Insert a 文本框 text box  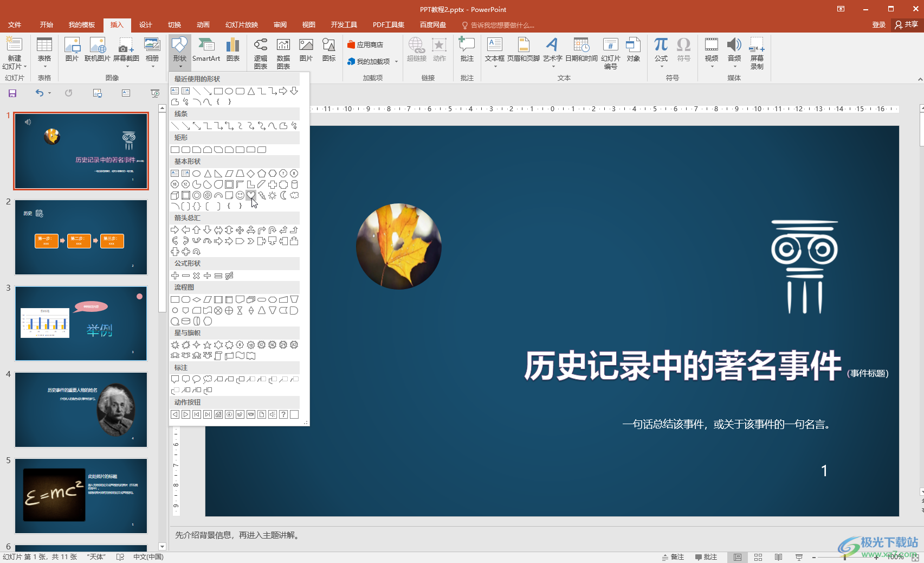point(495,53)
